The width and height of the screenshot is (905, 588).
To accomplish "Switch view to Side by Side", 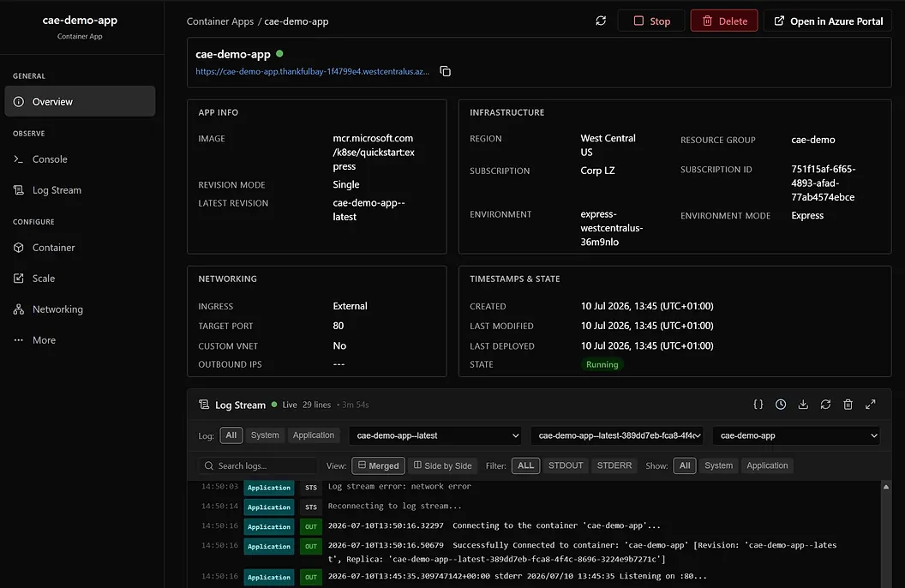I will point(443,465).
